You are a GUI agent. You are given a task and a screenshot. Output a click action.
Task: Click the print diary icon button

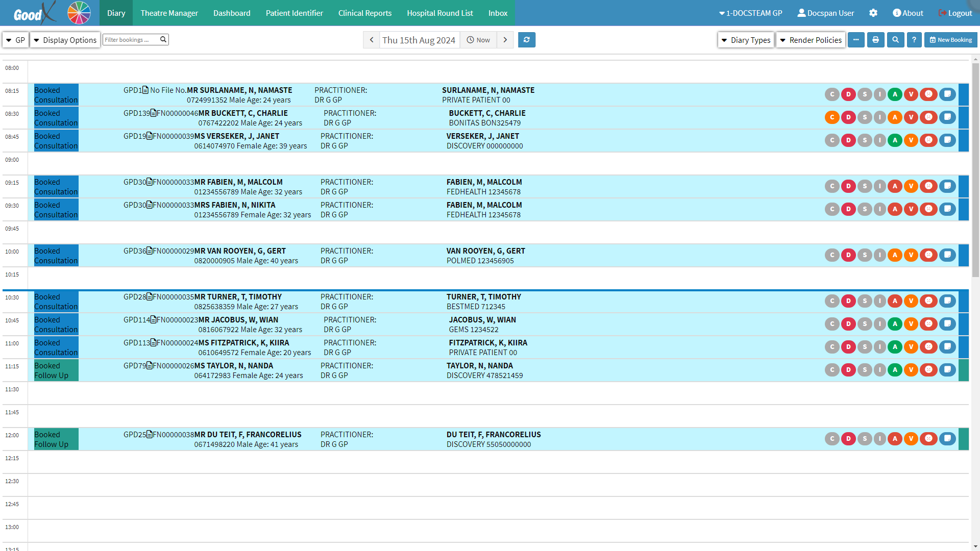875,40
